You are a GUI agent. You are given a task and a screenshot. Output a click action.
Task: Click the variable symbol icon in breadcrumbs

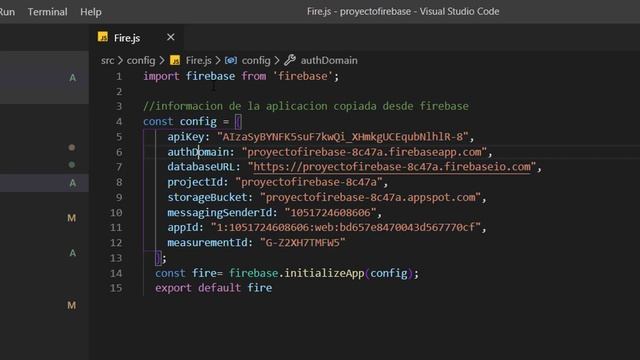231,60
